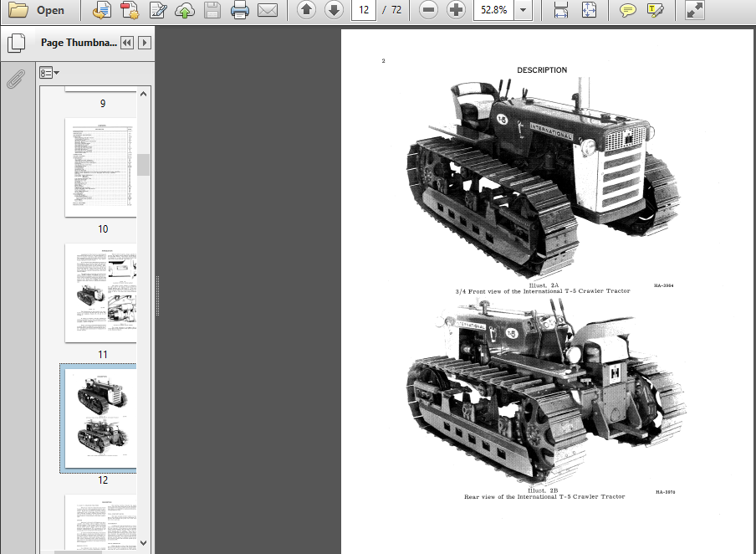Open the Page Thumbnails panel icon
The height and width of the screenshot is (554, 756).
coord(17,43)
